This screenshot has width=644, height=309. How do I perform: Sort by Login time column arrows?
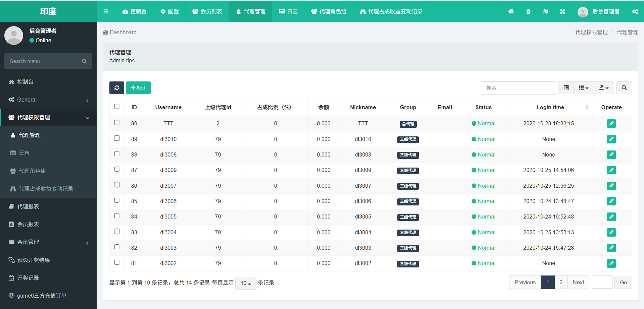(x=587, y=107)
